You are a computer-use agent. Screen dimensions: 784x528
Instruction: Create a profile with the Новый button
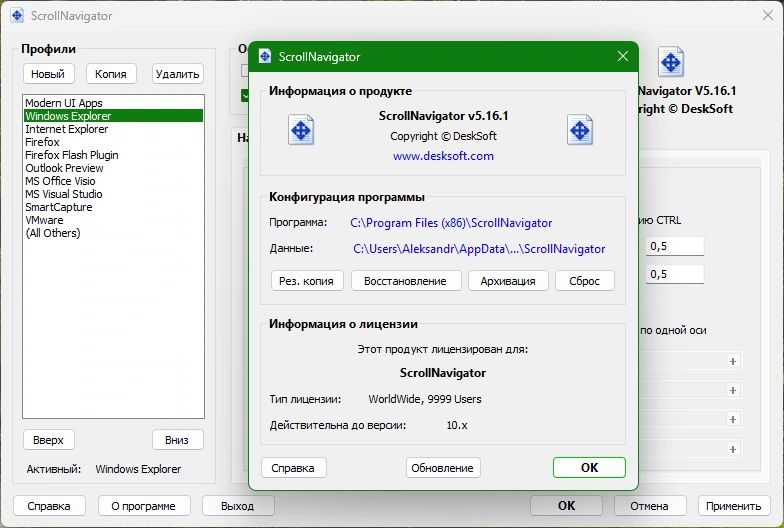pyautogui.click(x=48, y=74)
